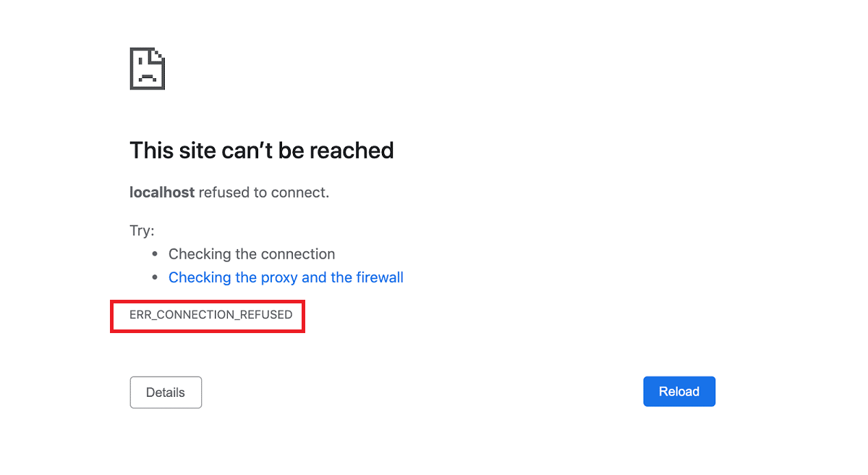Expand details using the Details button
The width and height of the screenshot is (868, 475).
[x=165, y=392]
